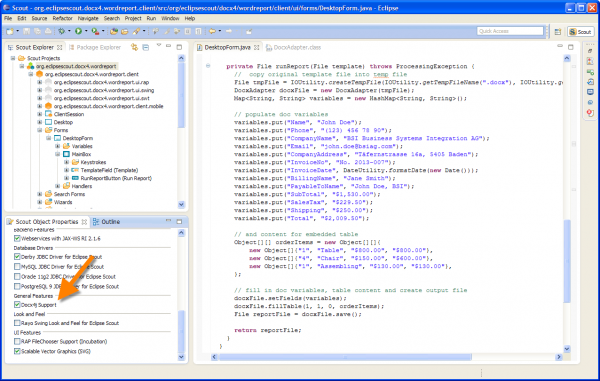The height and width of the screenshot is (381, 600).
Task: Expand the Search Forms tree node
Action: [x=39, y=194]
